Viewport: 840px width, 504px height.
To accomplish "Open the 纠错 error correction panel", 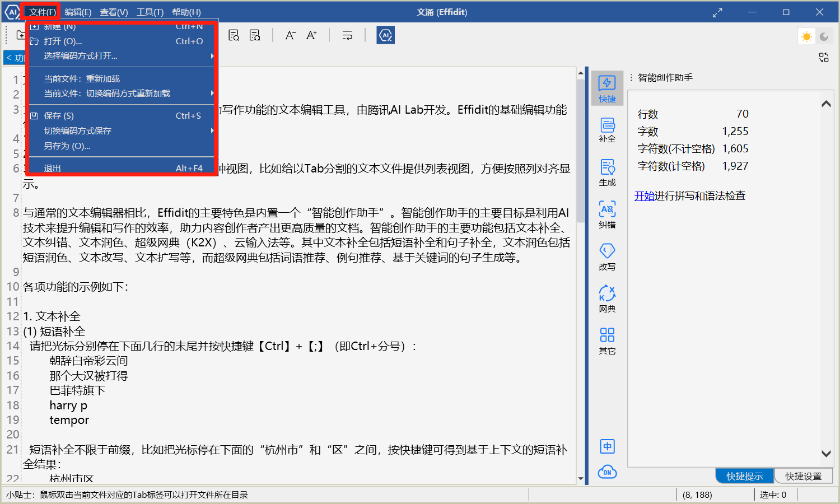I will point(607,215).
